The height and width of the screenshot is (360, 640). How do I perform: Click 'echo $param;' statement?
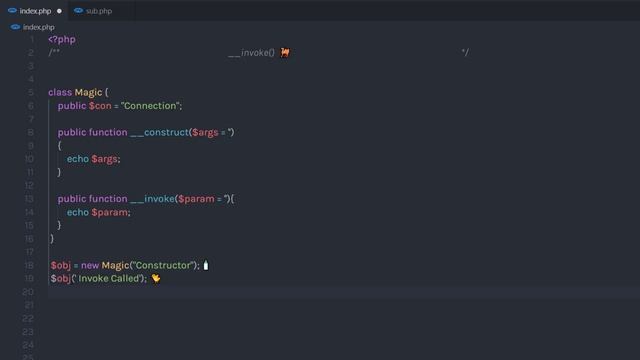click(99, 212)
